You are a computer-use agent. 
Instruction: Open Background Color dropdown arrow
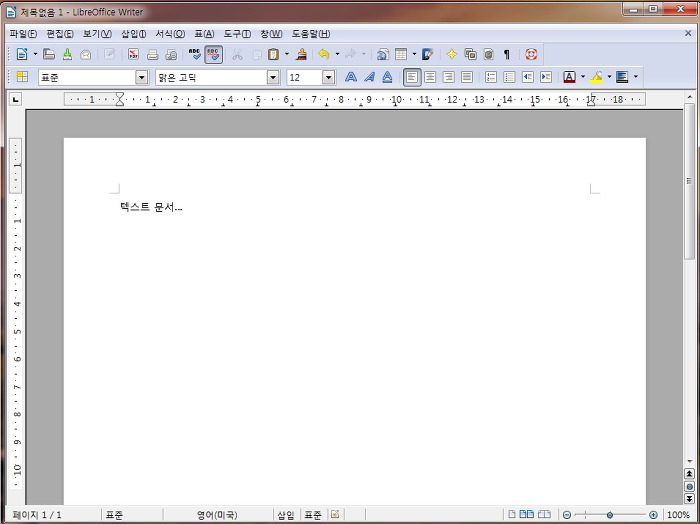click(636, 77)
